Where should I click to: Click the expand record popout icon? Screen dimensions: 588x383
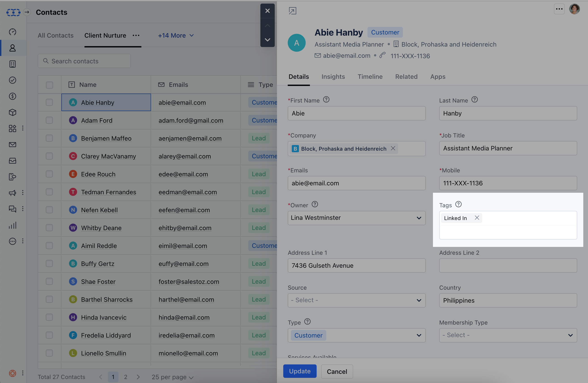pos(292,11)
